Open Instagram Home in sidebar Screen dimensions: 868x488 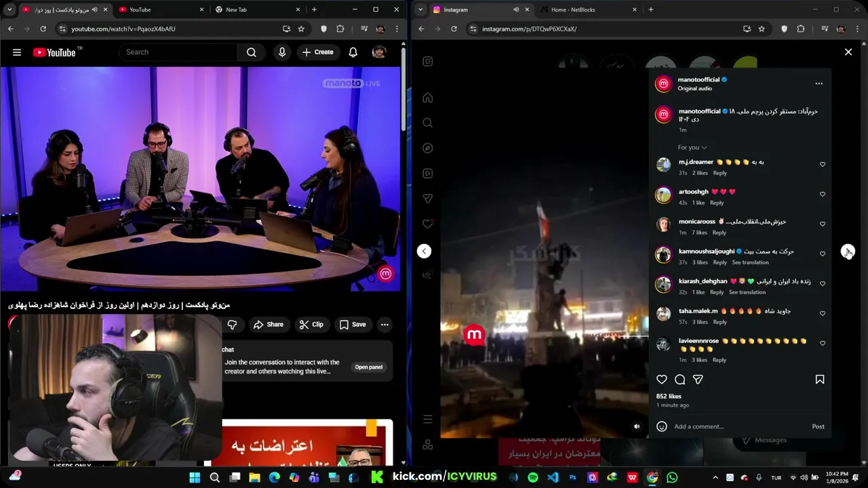pyautogui.click(x=427, y=98)
